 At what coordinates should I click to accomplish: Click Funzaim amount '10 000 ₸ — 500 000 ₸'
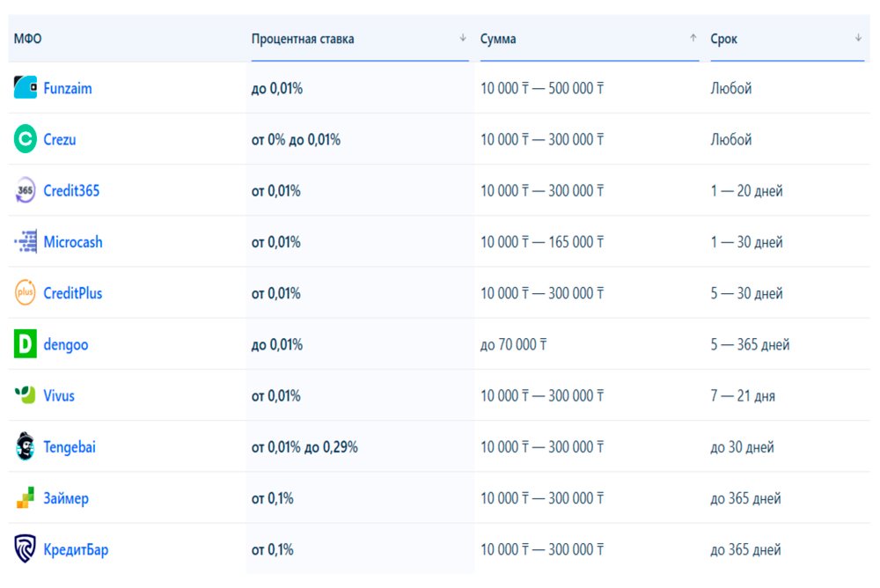point(542,88)
